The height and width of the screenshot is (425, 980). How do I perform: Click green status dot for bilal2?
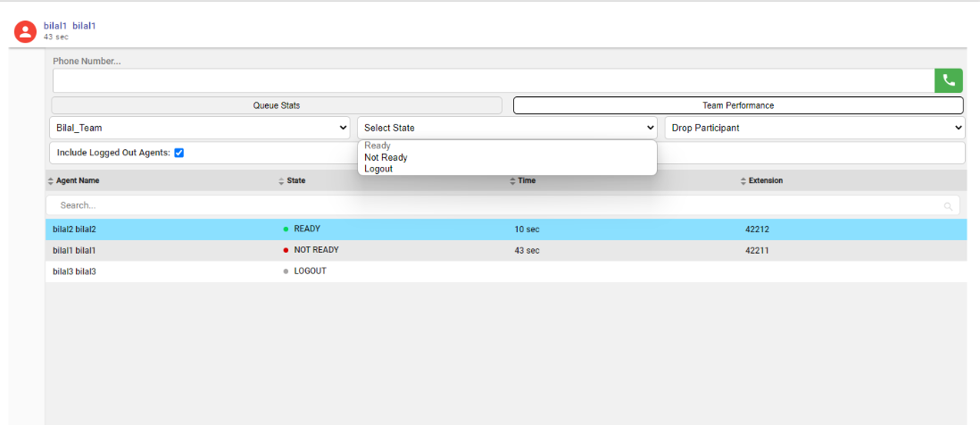point(286,229)
